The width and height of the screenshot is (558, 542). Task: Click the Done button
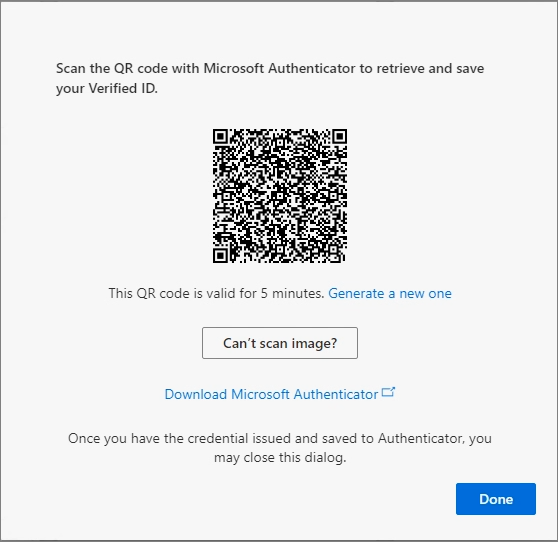pos(496,499)
